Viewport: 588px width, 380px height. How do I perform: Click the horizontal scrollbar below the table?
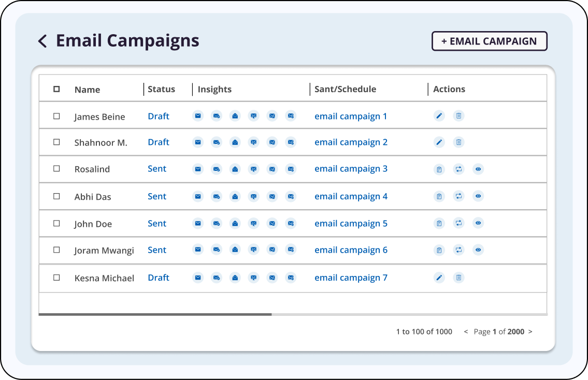tap(155, 314)
